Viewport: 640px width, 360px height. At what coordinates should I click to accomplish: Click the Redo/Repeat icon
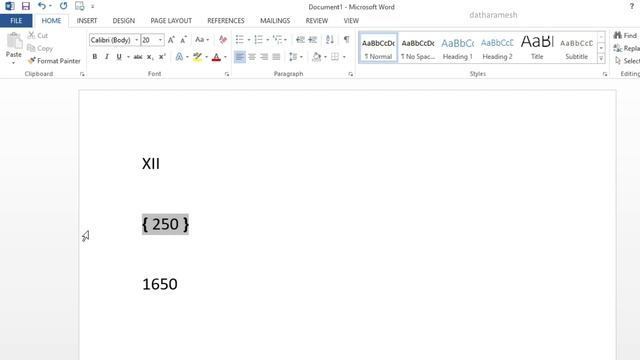(x=63, y=6)
